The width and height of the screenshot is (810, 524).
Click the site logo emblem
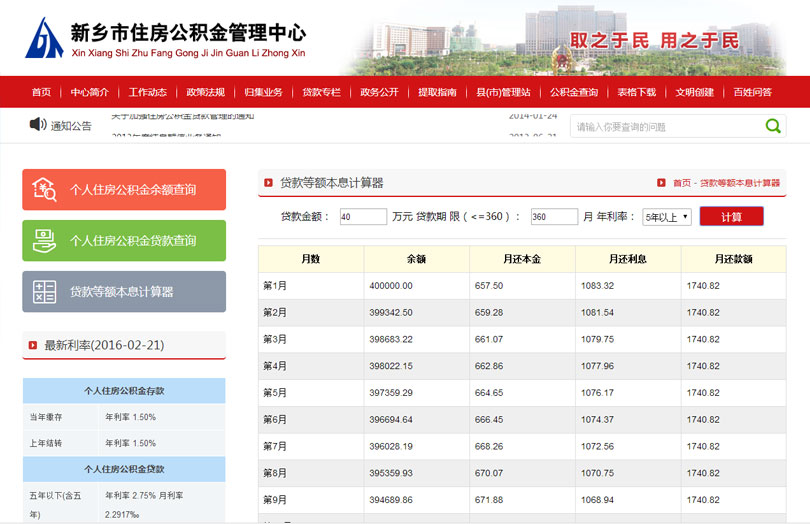[44, 38]
